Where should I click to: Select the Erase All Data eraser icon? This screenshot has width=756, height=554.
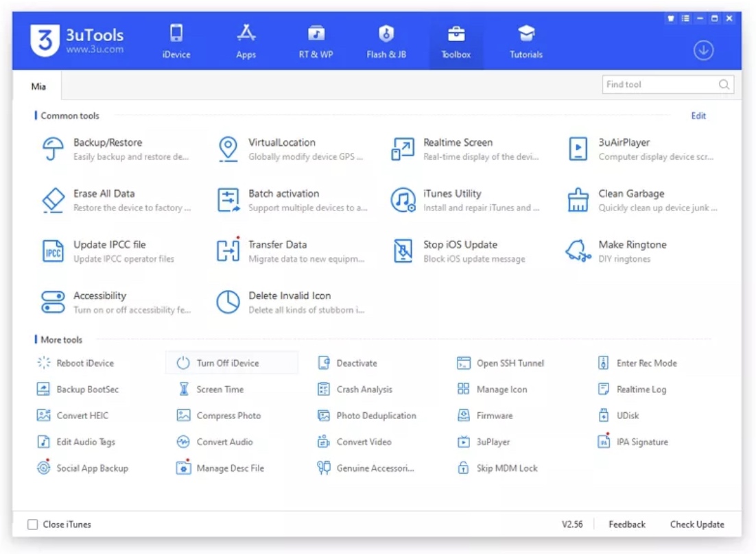tap(53, 200)
